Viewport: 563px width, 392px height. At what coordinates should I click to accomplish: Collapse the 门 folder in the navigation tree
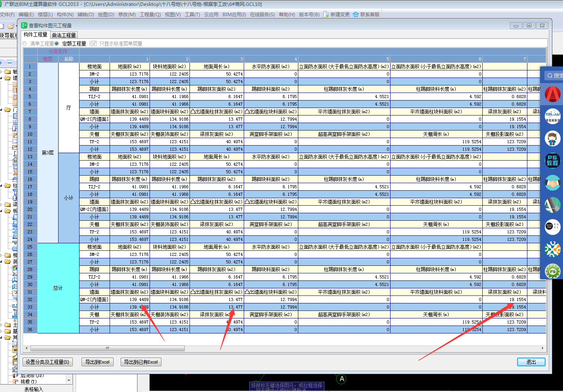pos(1,110)
